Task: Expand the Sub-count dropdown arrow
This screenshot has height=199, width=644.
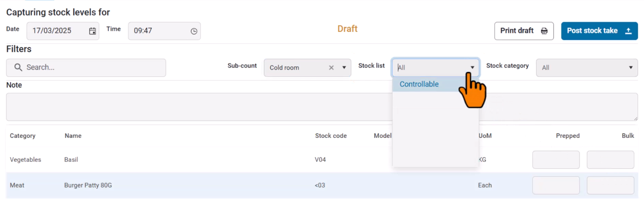Action: pos(344,68)
